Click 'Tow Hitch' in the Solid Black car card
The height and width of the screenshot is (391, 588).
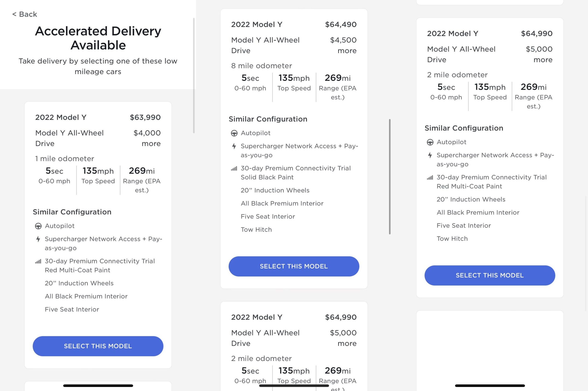pos(256,229)
